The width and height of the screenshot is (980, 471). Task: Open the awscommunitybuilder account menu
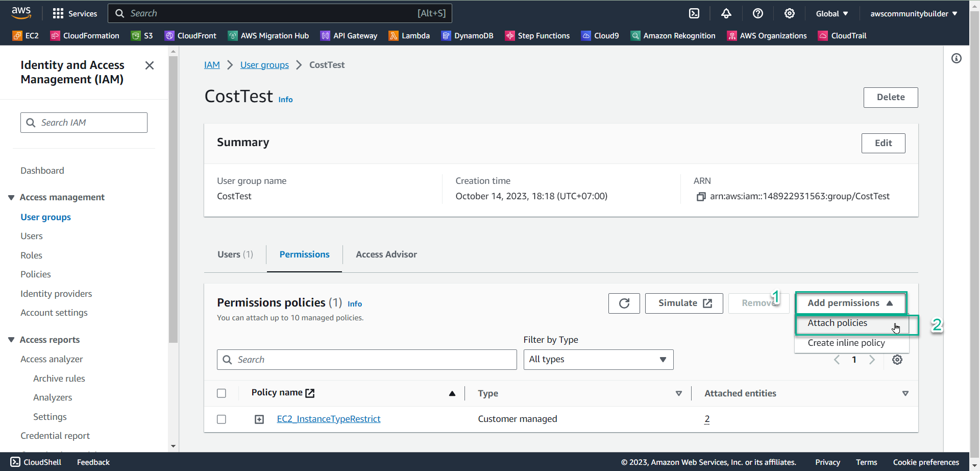tap(914, 13)
